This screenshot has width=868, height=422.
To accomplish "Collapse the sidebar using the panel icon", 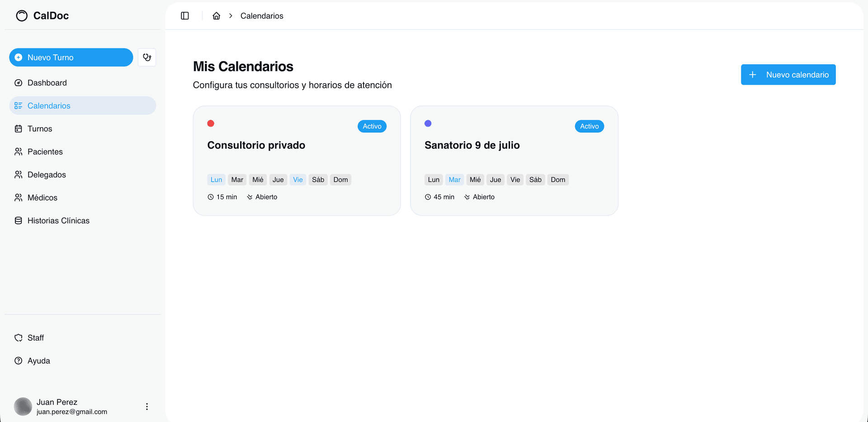I will click(x=185, y=16).
